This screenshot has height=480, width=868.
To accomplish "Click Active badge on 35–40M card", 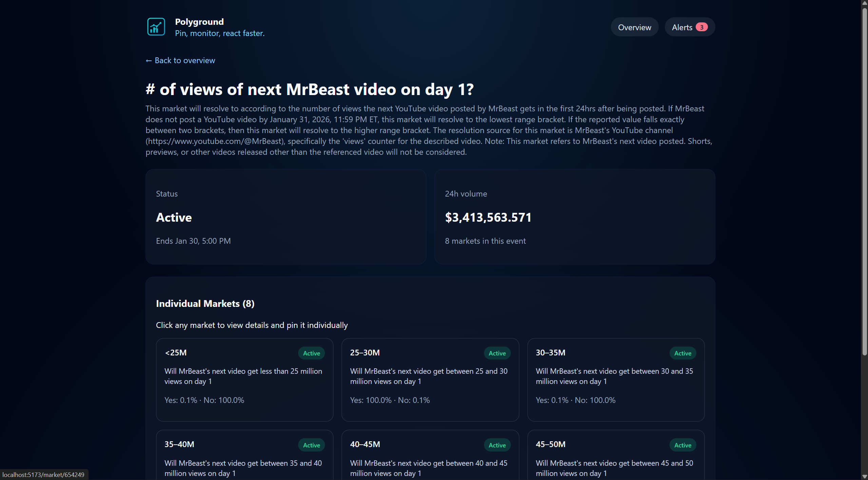I will click(311, 445).
